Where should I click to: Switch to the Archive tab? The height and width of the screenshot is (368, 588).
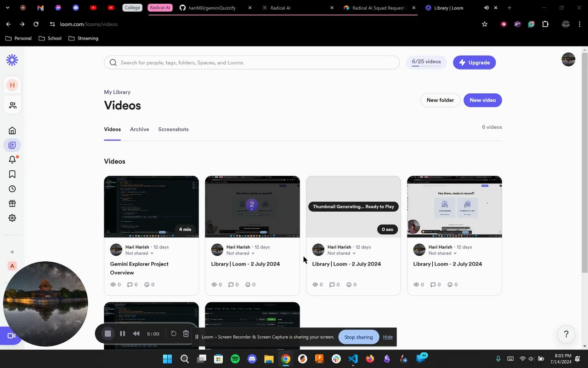point(139,129)
